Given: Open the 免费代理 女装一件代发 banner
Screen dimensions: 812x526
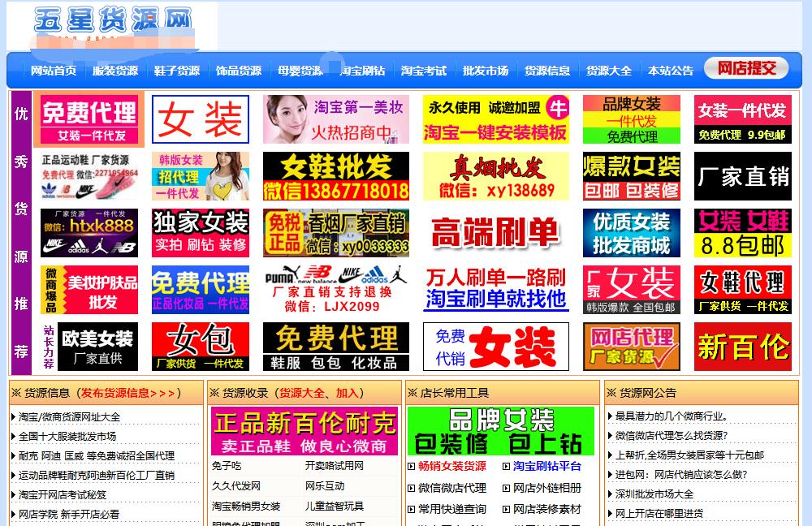Looking at the screenshot, I should (x=89, y=119).
